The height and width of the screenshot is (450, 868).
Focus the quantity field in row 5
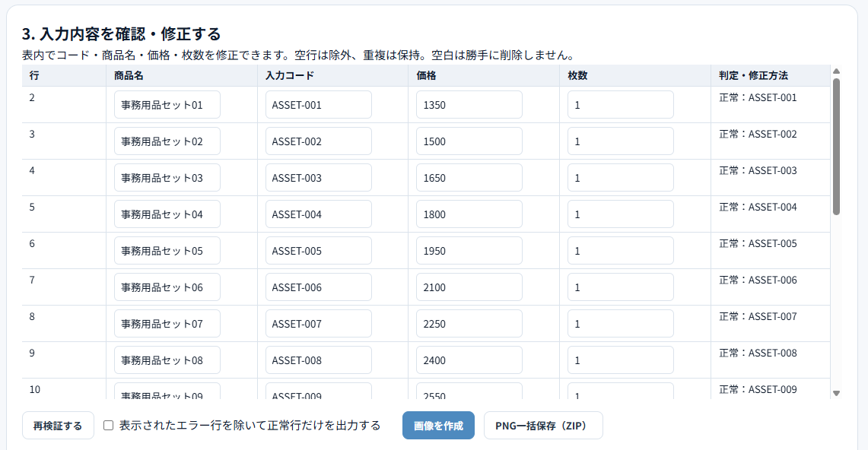tap(621, 214)
